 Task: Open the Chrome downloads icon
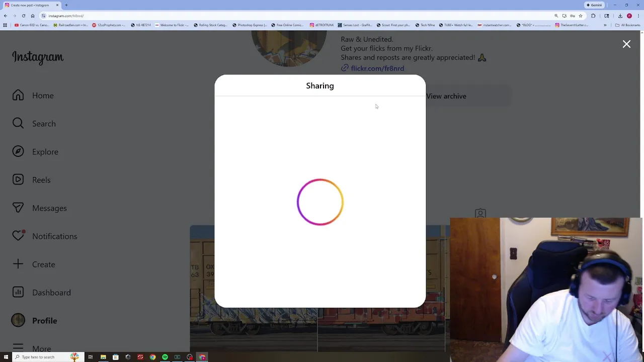pyautogui.click(x=620, y=16)
